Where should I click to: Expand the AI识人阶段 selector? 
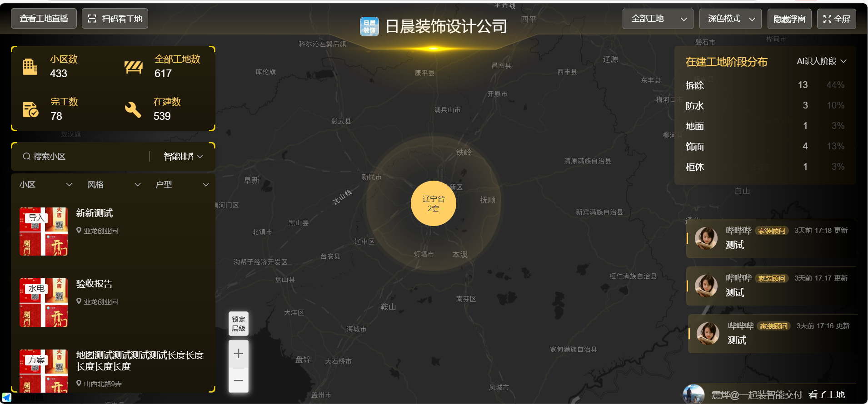[821, 61]
